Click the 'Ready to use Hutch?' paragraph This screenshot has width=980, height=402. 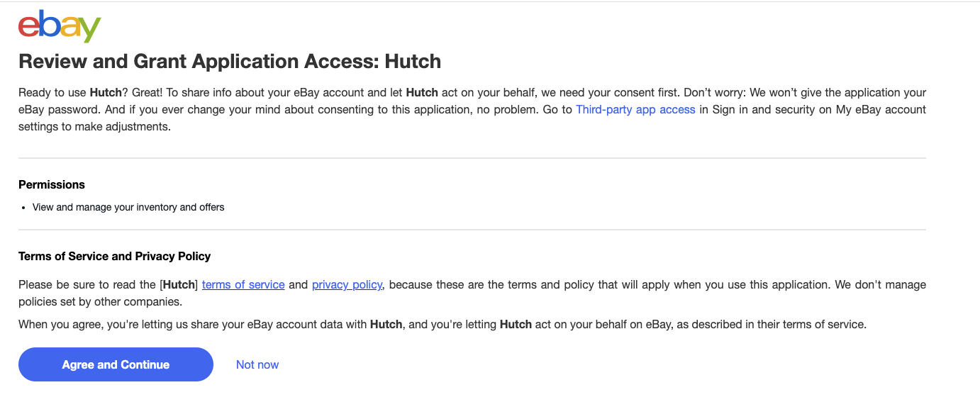[x=472, y=110]
